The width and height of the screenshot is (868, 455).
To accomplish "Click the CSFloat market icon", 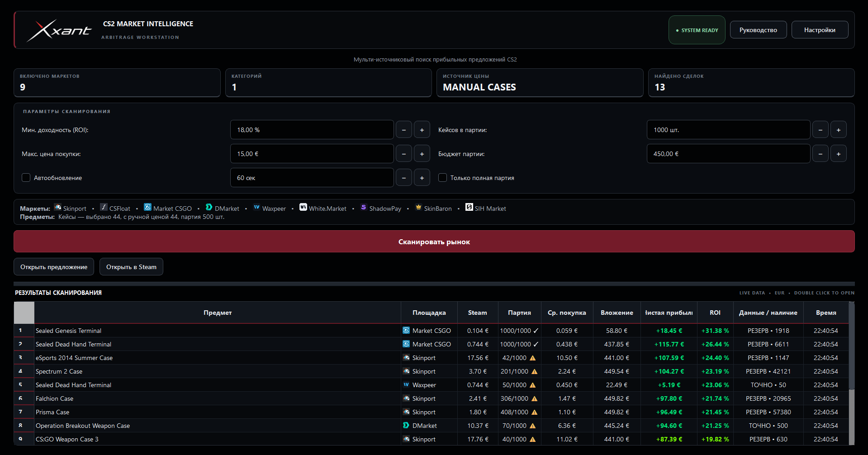I will coord(104,207).
